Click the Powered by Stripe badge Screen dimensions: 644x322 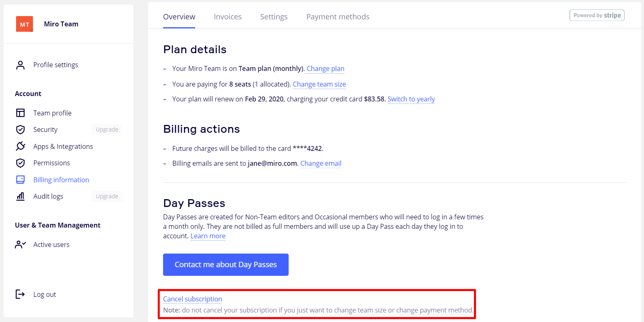pyautogui.click(x=597, y=15)
